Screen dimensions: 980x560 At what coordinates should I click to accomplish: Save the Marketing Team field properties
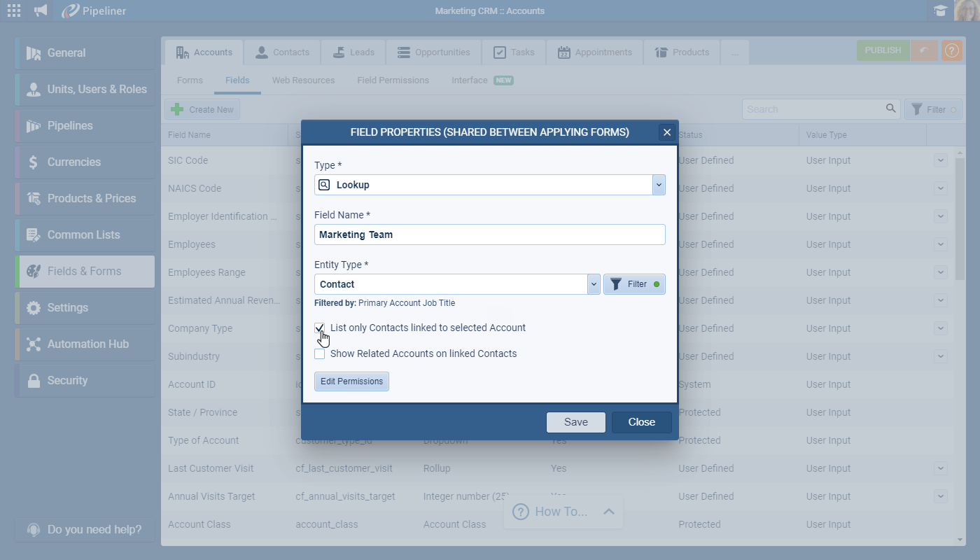(575, 422)
